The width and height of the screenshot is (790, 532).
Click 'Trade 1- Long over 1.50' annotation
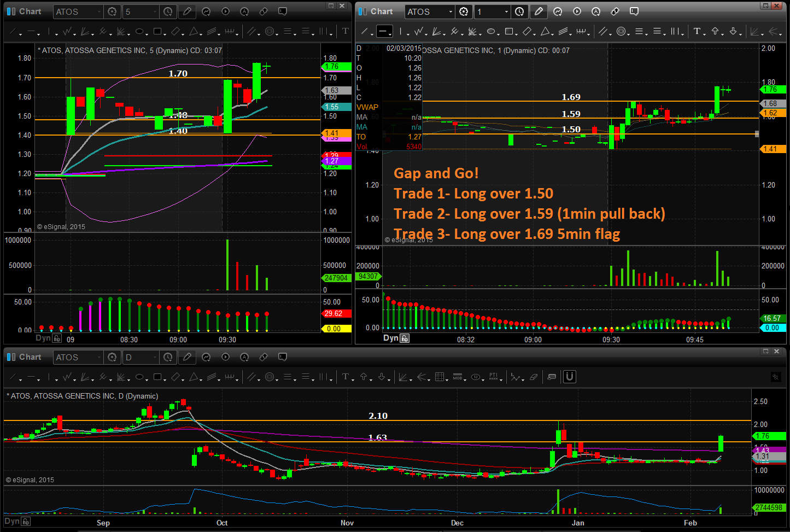pos(473,194)
